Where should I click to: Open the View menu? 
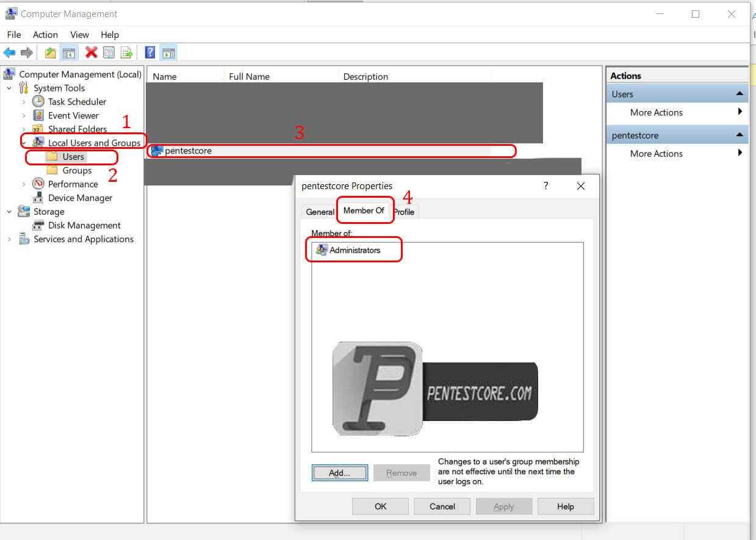coord(79,35)
